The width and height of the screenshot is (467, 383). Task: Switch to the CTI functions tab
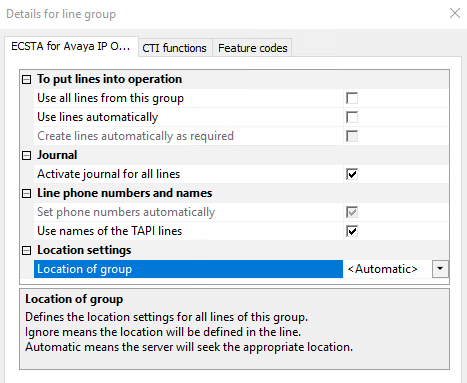point(175,48)
